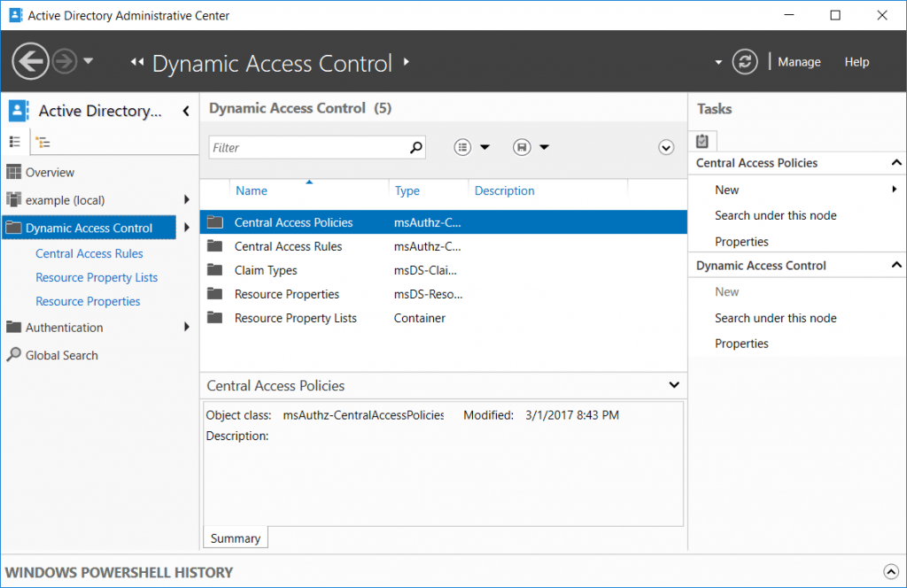Click the refresh icon in the header
This screenshot has height=588, width=907.
tap(745, 61)
